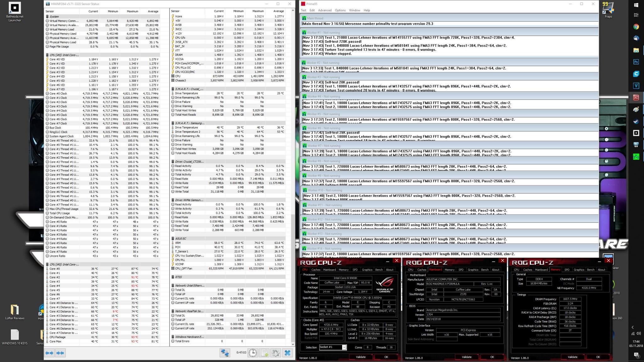Open Steam icon in the taskbar
Viewport: 644px width, 362px height.
pos(636,121)
